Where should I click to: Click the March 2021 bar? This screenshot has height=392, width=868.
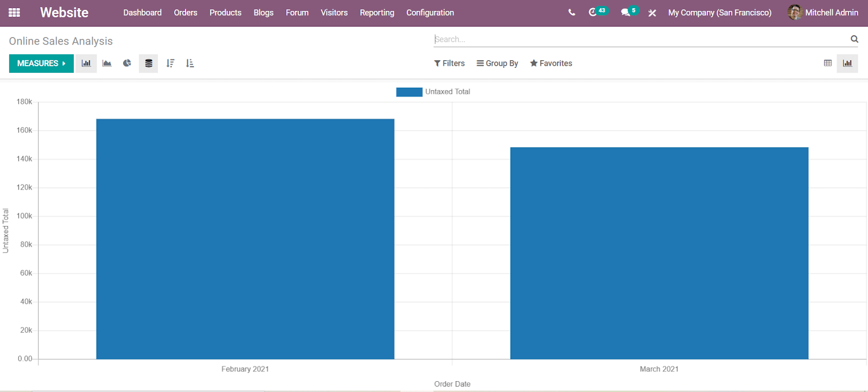[659, 253]
